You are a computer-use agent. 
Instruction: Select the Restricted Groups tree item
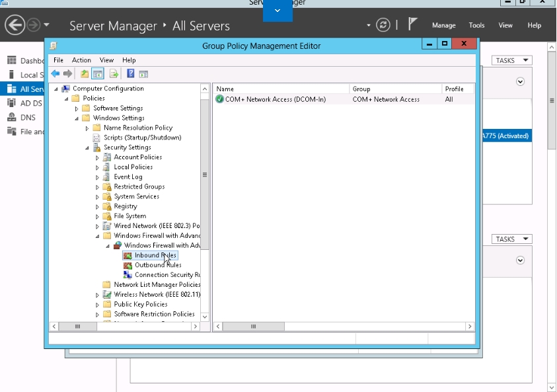[x=139, y=186]
